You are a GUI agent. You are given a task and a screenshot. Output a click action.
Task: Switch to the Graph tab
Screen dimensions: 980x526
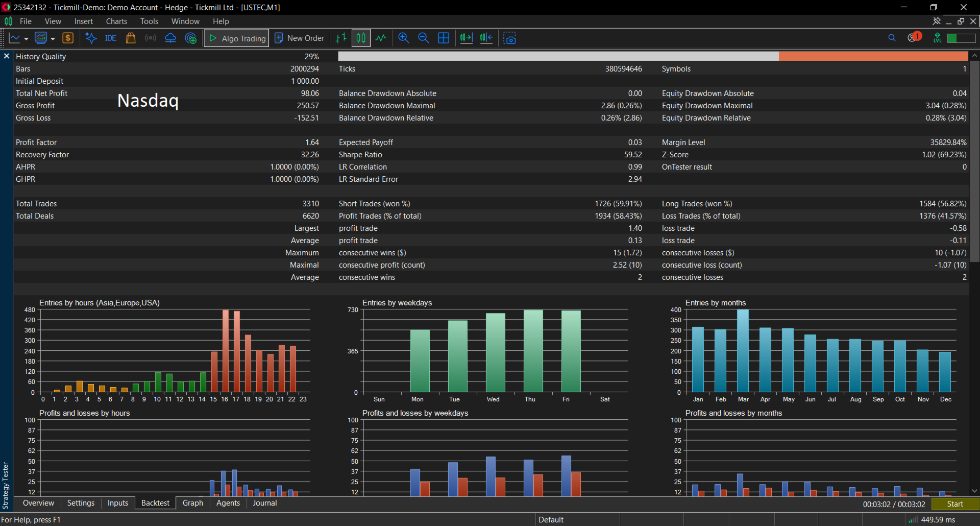pyautogui.click(x=193, y=503)
